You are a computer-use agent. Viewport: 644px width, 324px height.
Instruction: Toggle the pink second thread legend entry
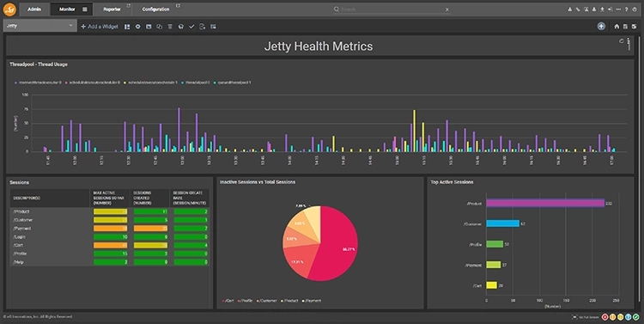(93, 83)
